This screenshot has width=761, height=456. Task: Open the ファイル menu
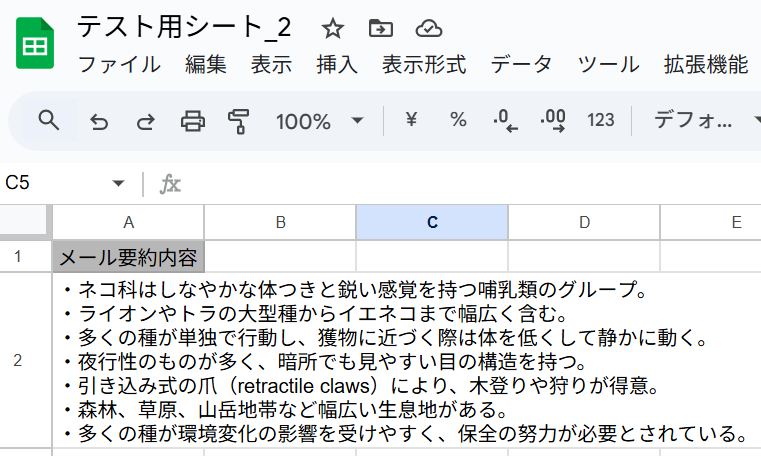[x=119, y=65]
